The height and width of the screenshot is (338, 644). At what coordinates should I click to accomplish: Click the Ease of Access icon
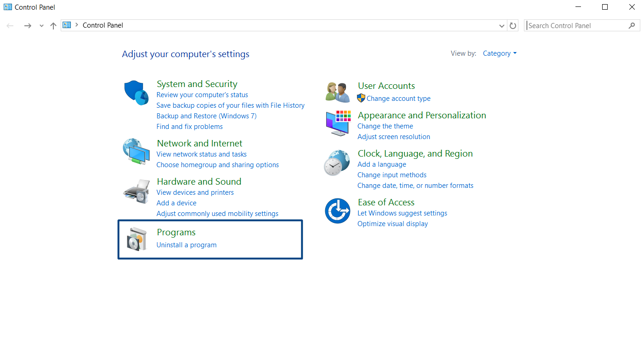[x=338, y=211]
